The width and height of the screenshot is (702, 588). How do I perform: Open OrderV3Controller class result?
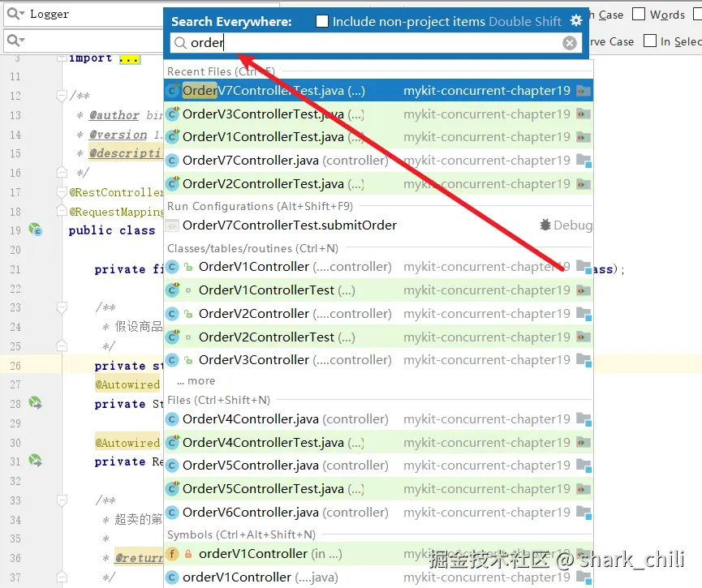click(378, 360)
